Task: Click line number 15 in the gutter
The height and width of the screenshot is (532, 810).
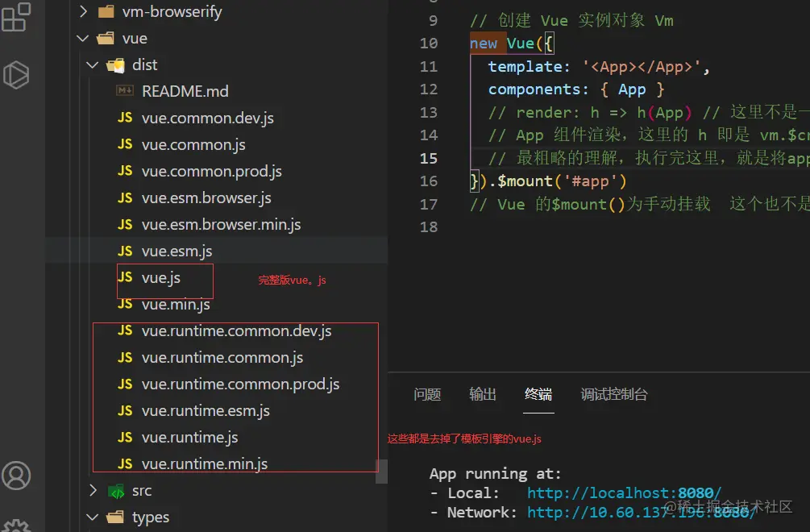Action: 428,158
